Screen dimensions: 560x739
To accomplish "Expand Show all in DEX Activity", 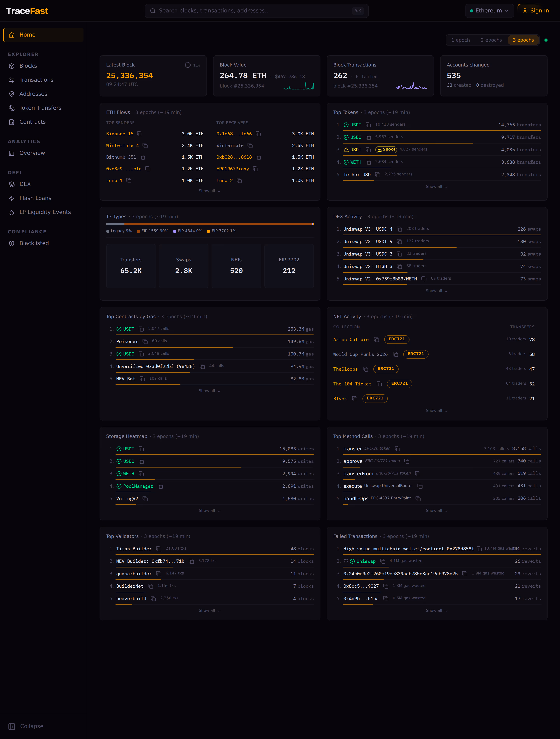I will 437,291.
